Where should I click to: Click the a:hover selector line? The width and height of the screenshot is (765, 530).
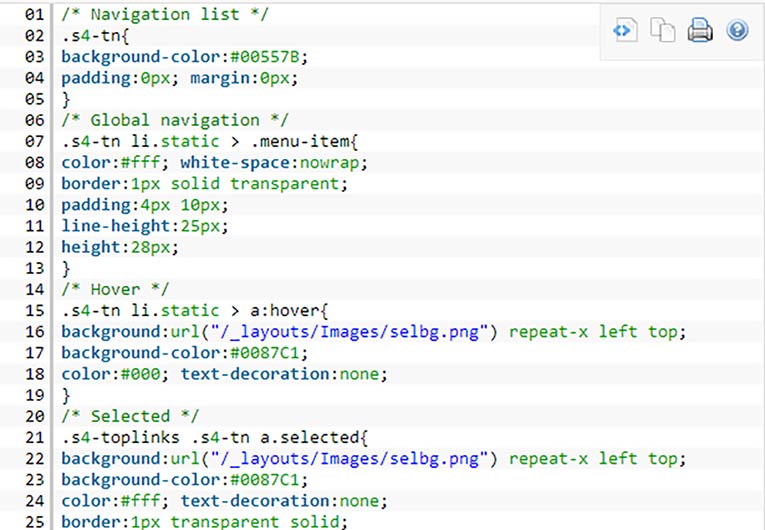(195, 311)
